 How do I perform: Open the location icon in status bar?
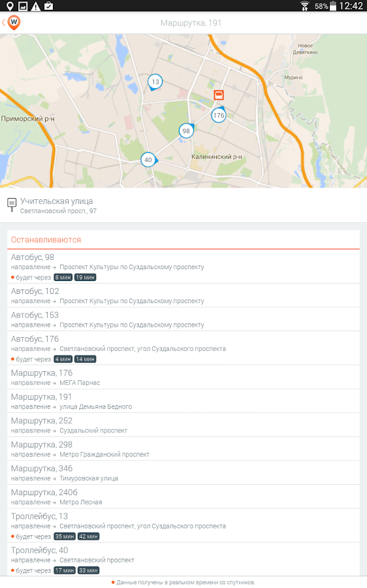click(x=10, y=6)
